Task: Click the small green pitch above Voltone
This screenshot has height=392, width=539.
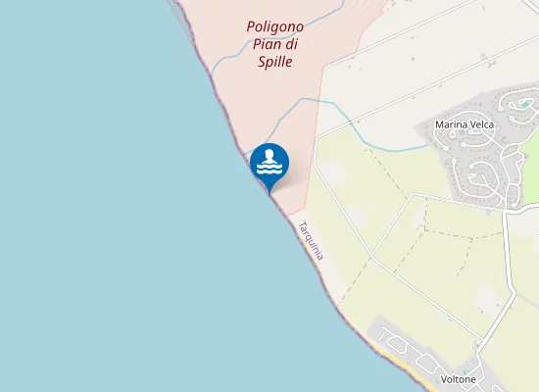Action: (x=465, y=372)
